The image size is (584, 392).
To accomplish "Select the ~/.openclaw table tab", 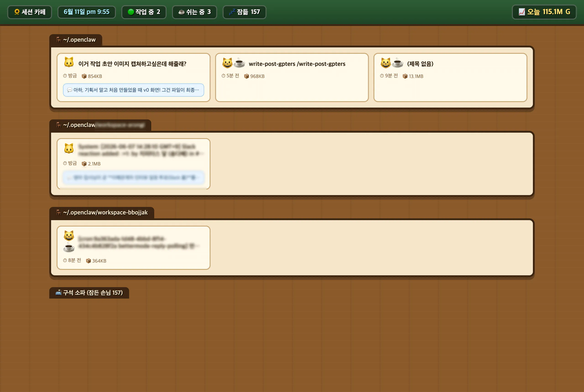I will click(76, 40).
